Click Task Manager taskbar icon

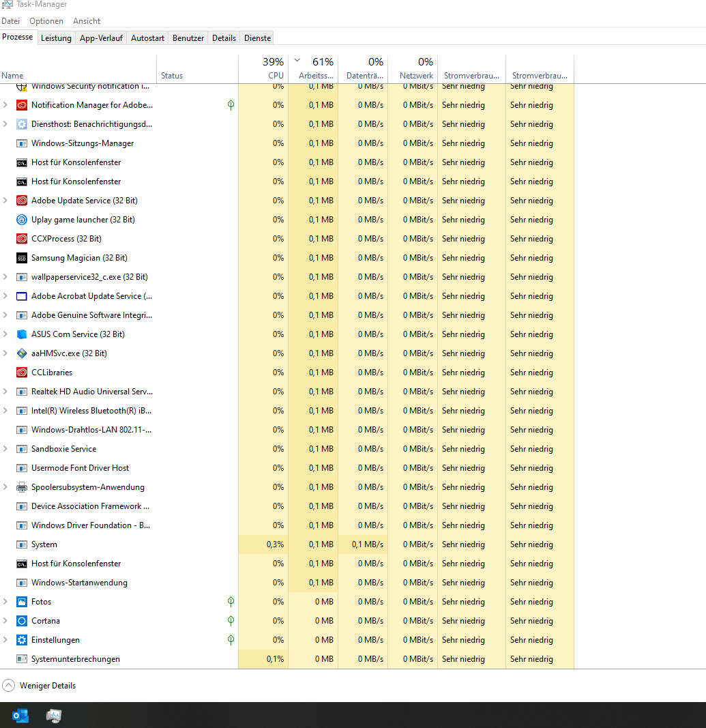[54, 716]
